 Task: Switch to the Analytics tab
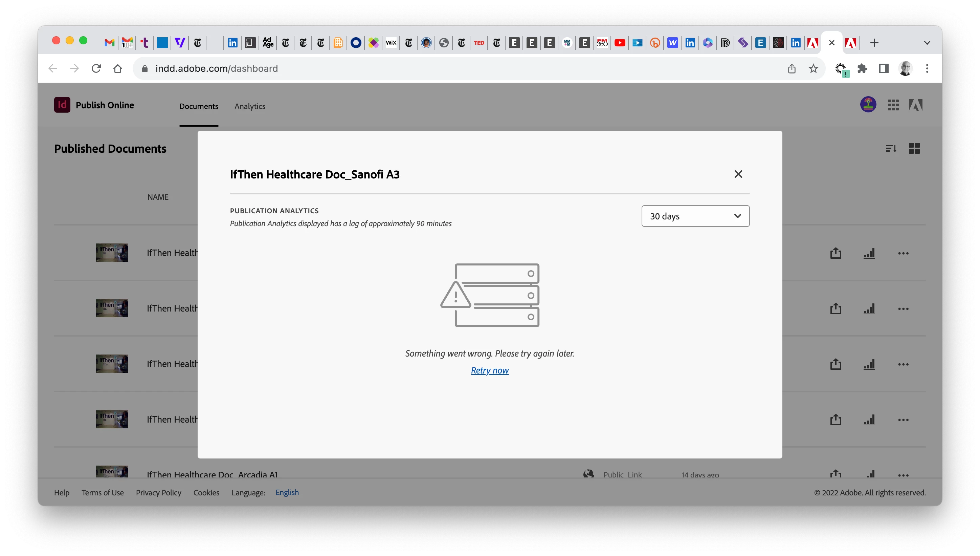(x=250, y=106)
